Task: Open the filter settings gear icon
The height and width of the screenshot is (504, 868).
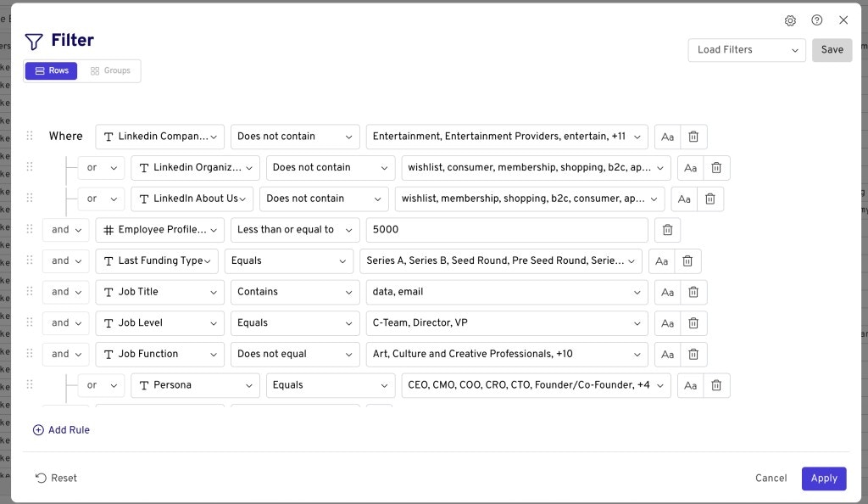Action: tap(790, 20)
